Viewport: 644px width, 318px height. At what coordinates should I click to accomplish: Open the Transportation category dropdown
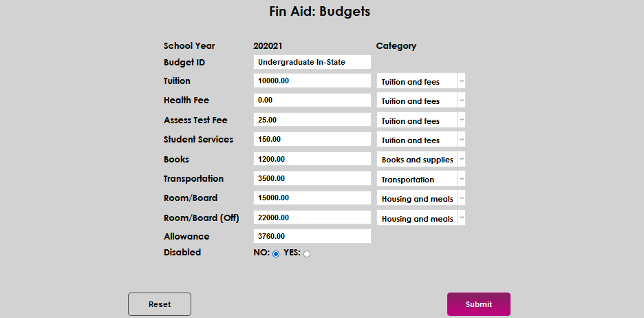[421, 180]
